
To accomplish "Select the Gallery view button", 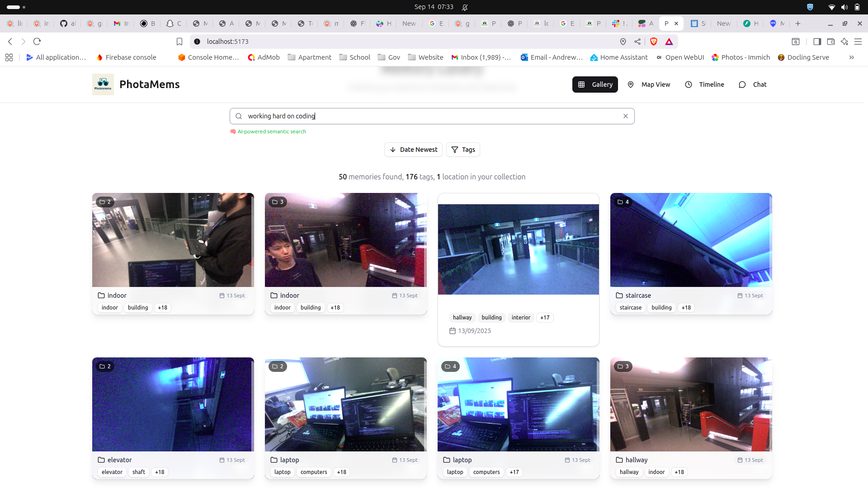I will tap(595, 84).
